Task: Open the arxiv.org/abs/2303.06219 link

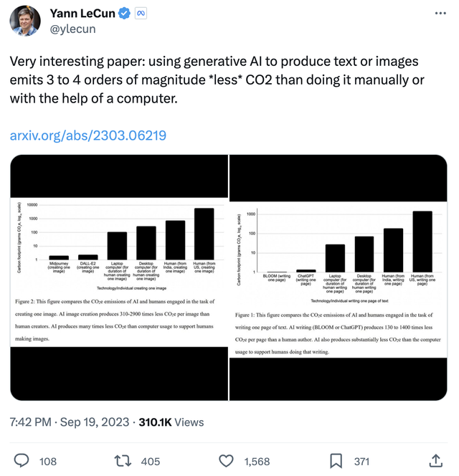Action: tap(87, 135)
